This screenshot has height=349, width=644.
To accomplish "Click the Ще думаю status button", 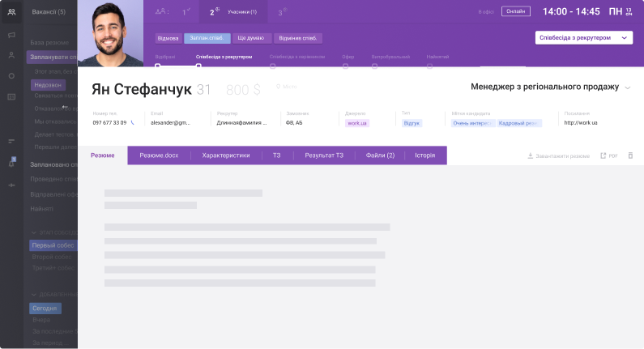I will pyautogui.click(x=251, y=38).
